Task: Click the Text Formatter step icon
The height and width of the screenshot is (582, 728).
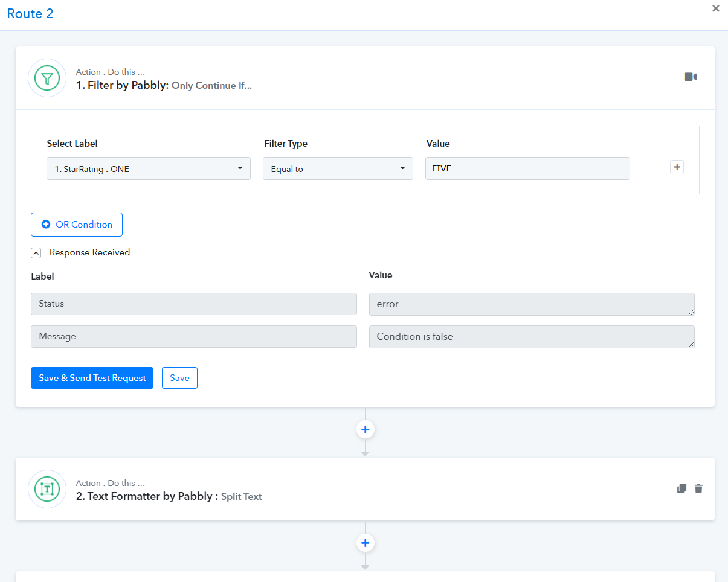Action: tap(47, 489)
